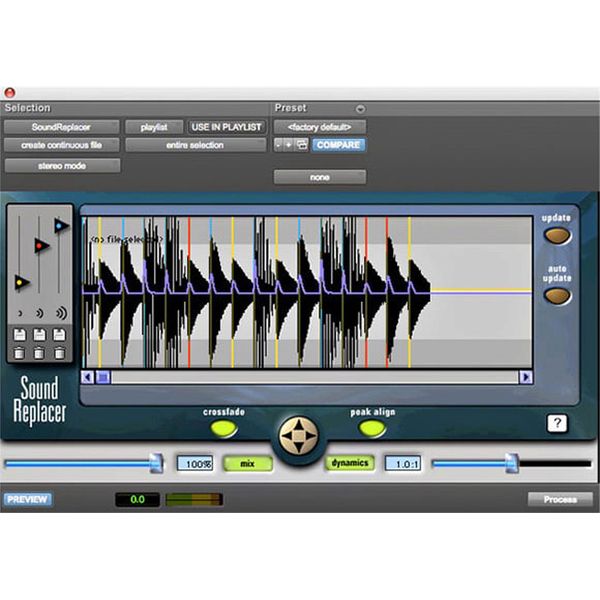Image resolution: width=600 pixels, height=600 pixels.
Task: Toggle the auto update button
Action: coord(558,296)
